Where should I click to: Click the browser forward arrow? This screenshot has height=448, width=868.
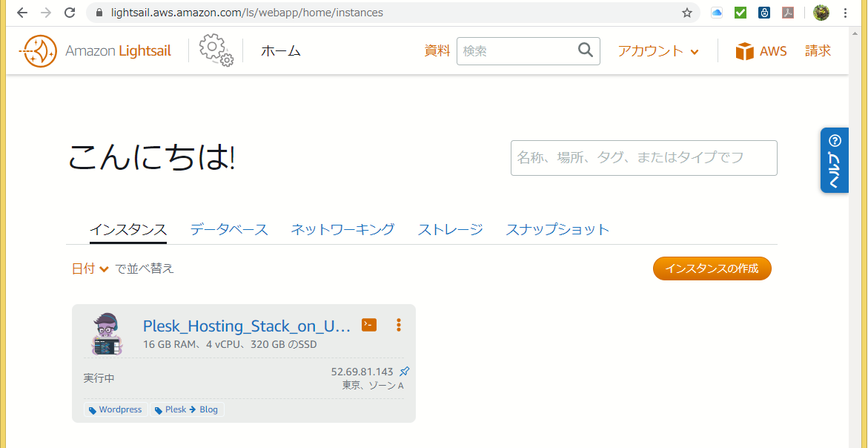click(x=46, y=13)
